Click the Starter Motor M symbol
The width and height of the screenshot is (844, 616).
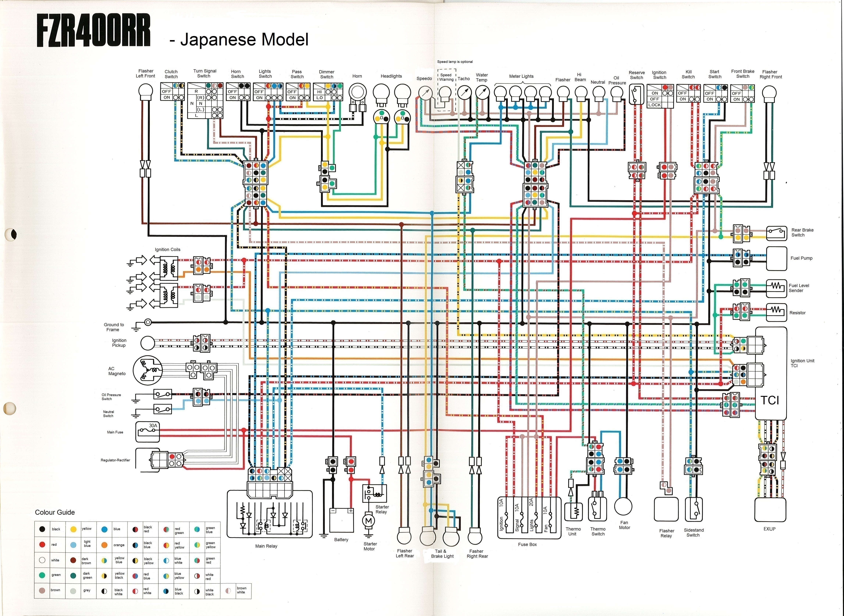pos(368,521)
